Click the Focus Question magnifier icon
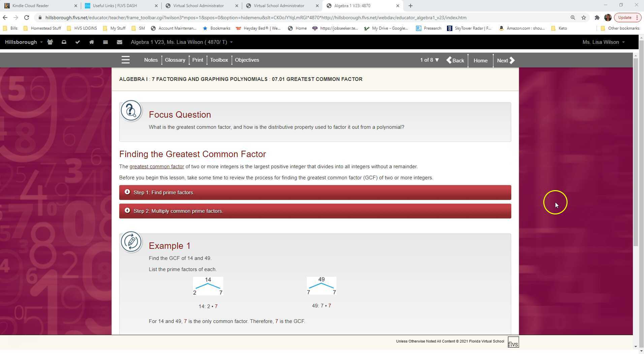The height and width of the screenshot is (354, 644). (131, 110)
